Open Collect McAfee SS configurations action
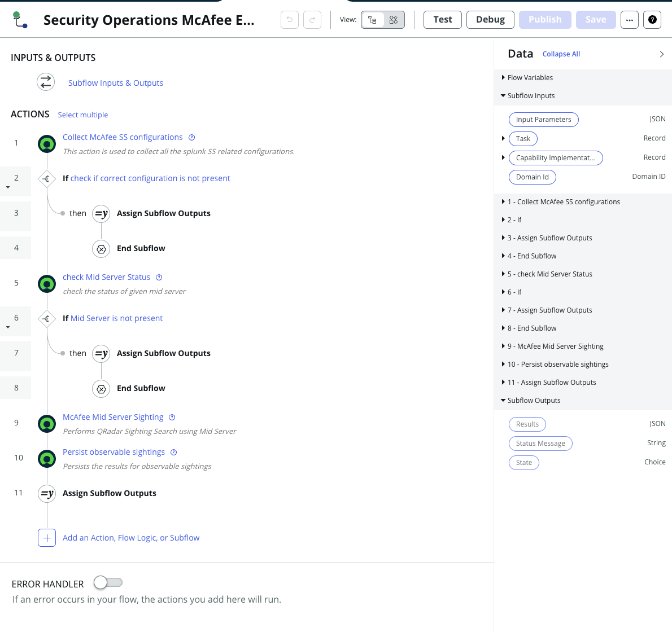 point(123,138)
